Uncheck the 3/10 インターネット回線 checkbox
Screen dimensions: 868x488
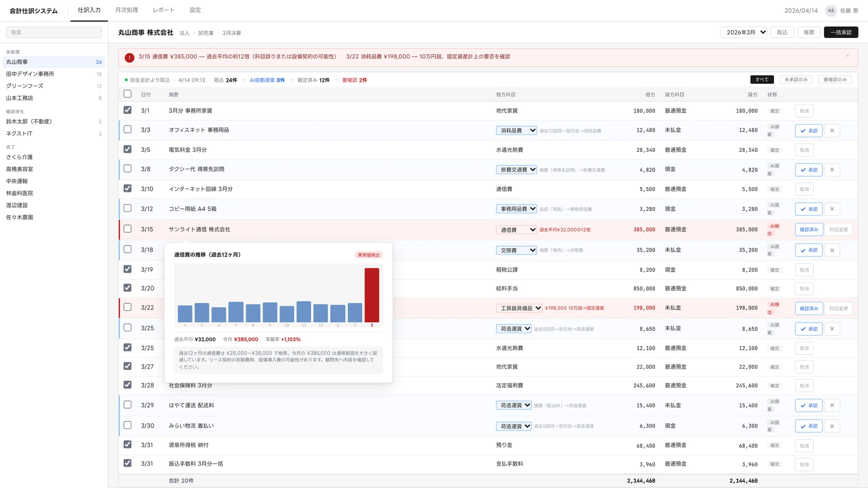[127, 189]
